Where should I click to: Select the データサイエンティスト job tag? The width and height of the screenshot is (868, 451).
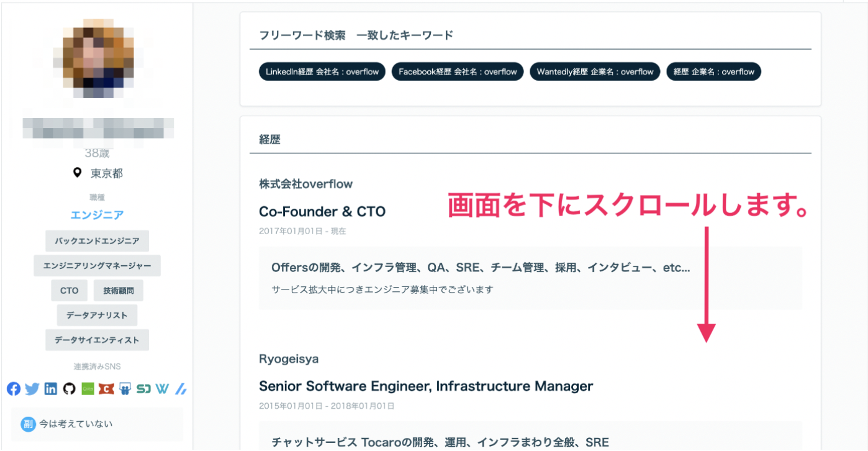97,340
